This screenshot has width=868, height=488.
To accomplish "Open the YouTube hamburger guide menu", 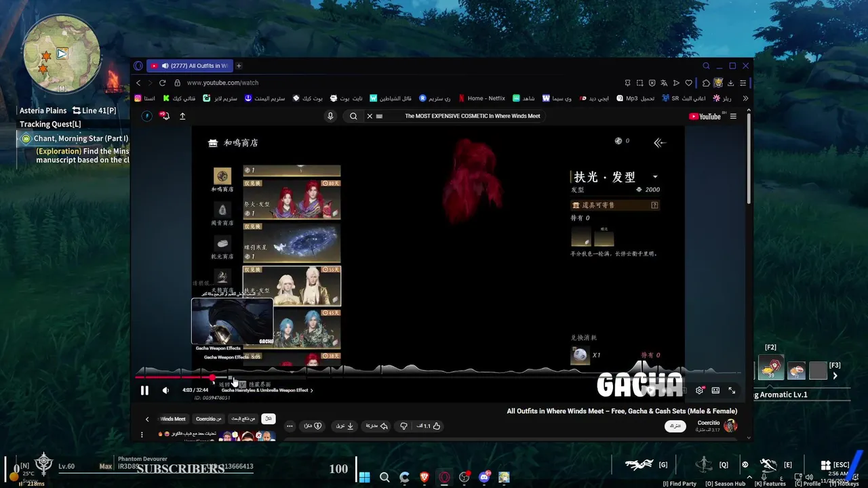I will (x=733, y=116).
